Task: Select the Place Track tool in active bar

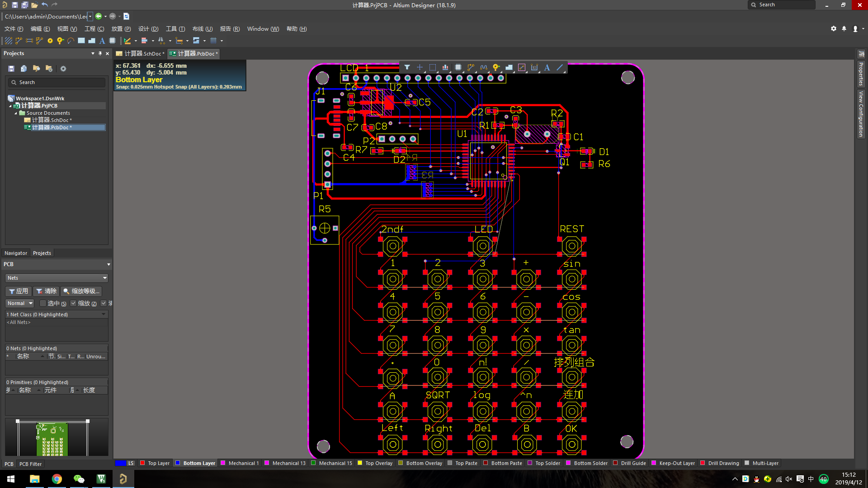Action: (471, 67)
